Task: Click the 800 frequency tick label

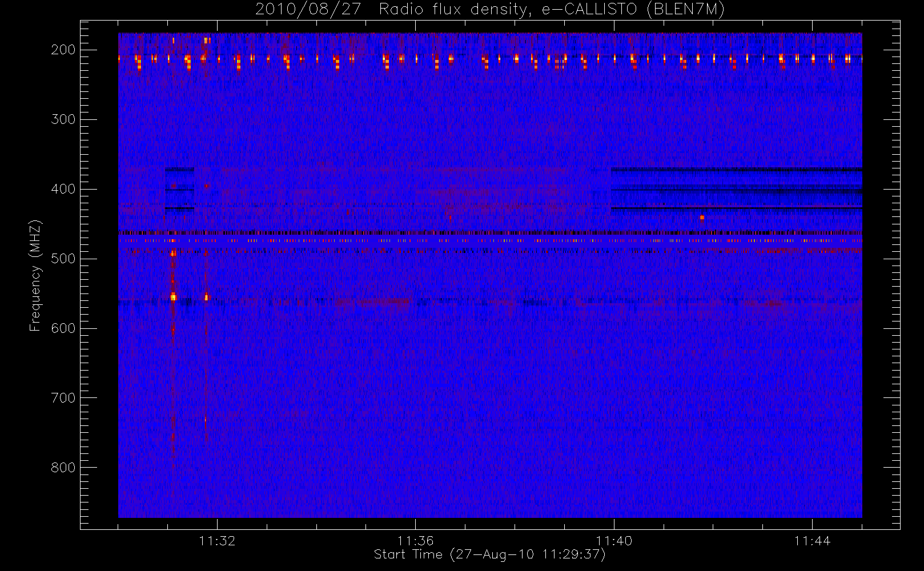Action: (x=63, y=468)
